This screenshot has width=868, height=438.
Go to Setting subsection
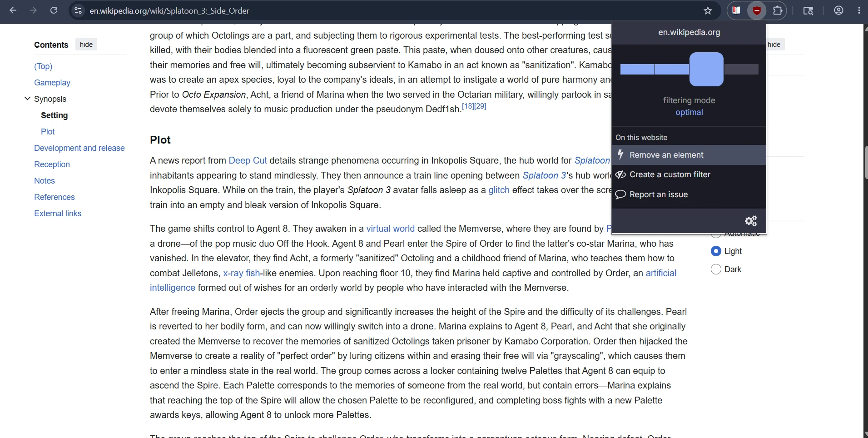pyautogui.click(x=54, y=115)
